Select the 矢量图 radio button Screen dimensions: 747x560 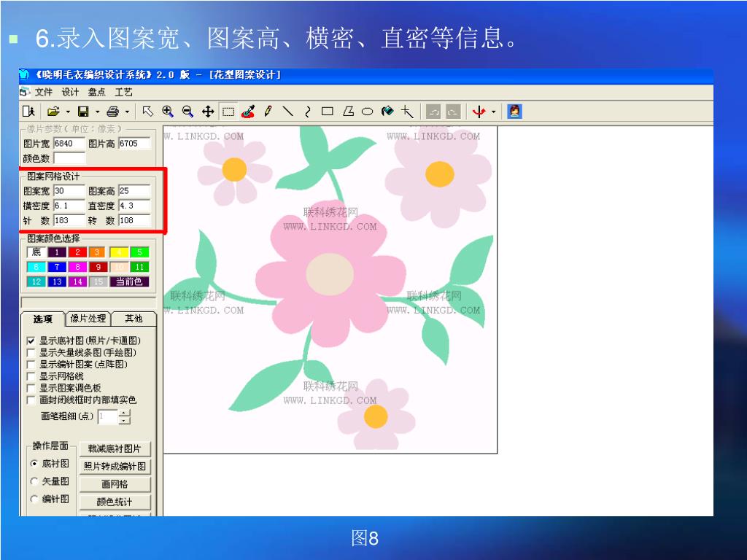[x=34, y=481]
